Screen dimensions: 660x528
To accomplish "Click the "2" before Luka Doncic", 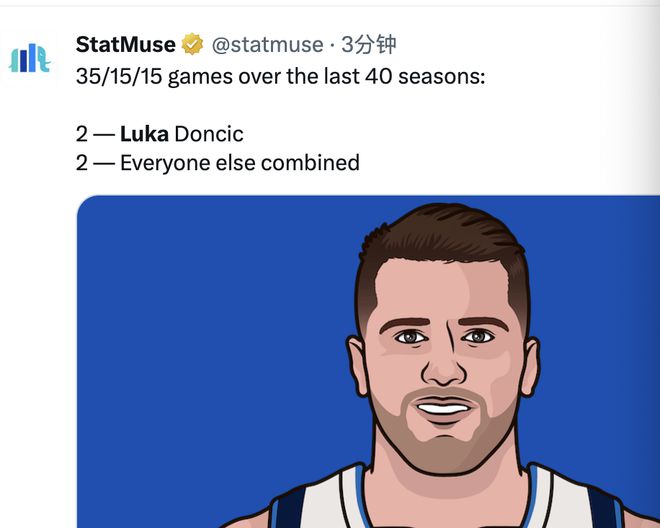I will (81, 134).
